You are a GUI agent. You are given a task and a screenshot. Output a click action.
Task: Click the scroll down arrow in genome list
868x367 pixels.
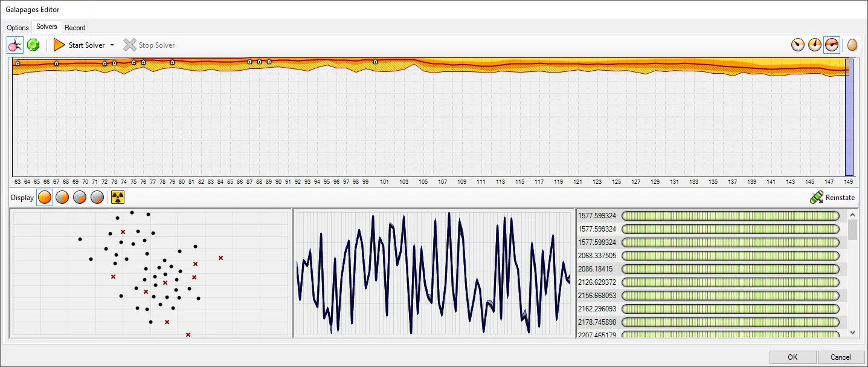(x=852, y=332)
